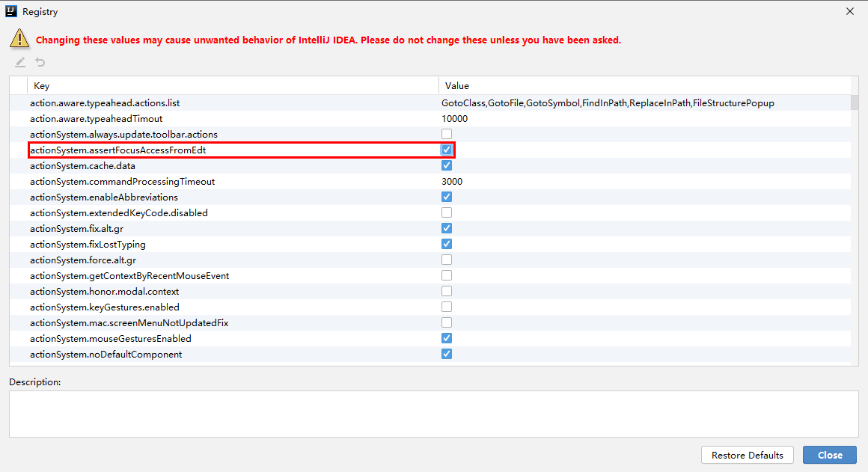Viewport: 868px width, 472px height.
Task: Turn off actionSystem.mouseGesturesEnabled checkbox
Action: (447, 339)
